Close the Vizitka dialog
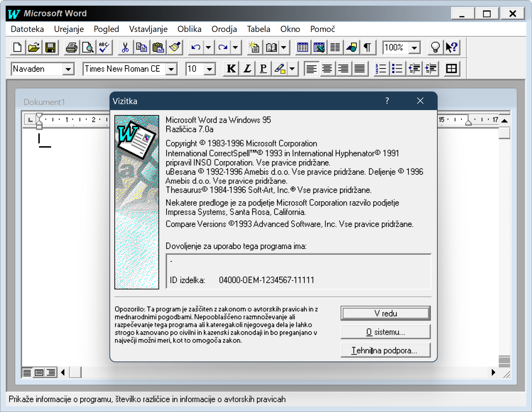532x412 pixels. pyautogui.click(x=420, y=101)
